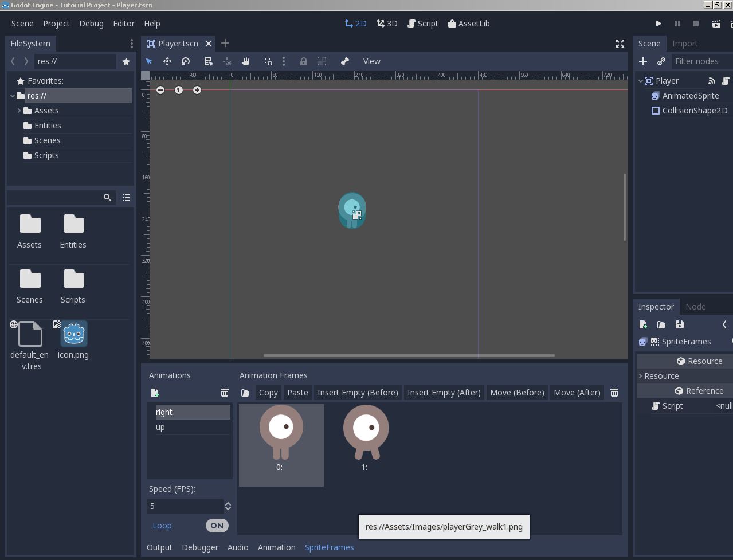Activate the Pan mode hand tool
This screenshot has height=560, width=733.
[245, 61]
